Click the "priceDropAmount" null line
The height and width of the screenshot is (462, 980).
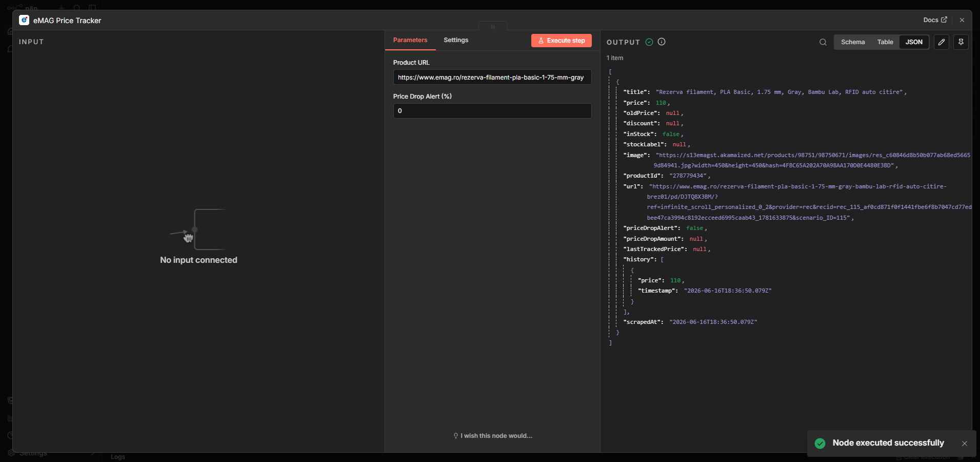(x=665, y=239)
